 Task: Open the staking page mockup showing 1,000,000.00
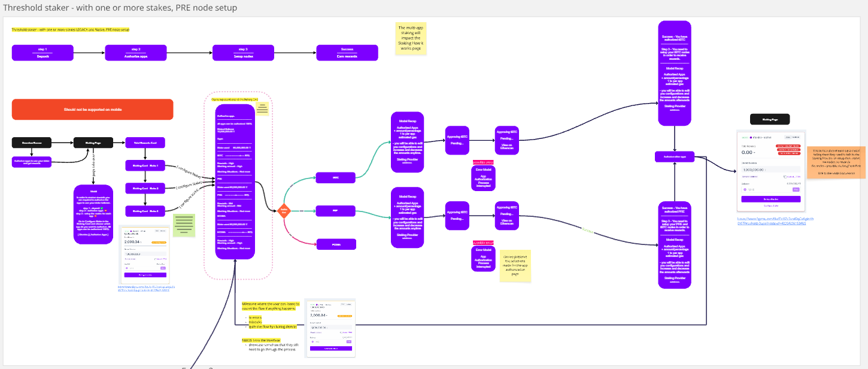pos(771,171)
